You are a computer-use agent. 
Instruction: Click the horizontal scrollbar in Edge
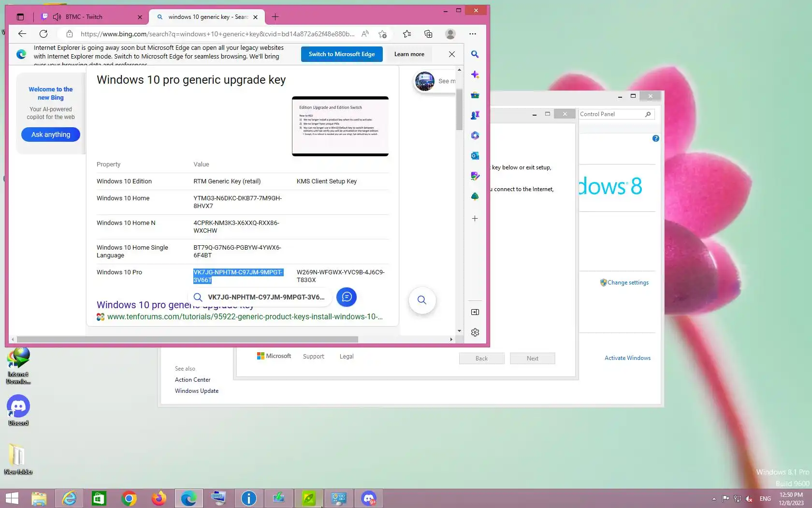[187, 340]
